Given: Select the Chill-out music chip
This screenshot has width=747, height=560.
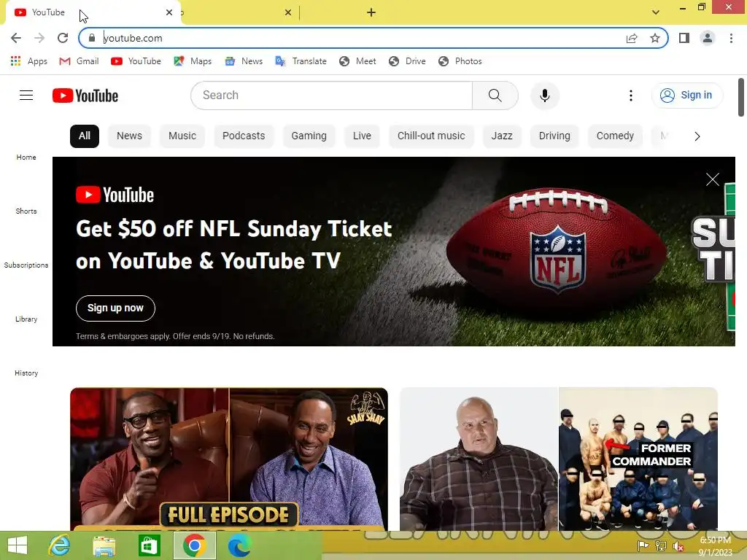Looking at the screenshot, I should pos(431,136).
